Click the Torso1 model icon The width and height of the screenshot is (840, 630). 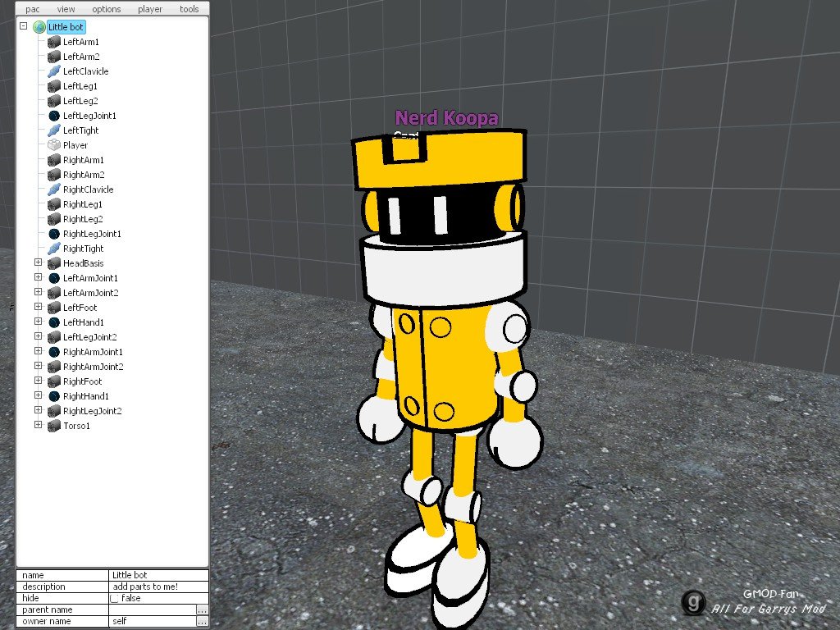click(53, 426)
